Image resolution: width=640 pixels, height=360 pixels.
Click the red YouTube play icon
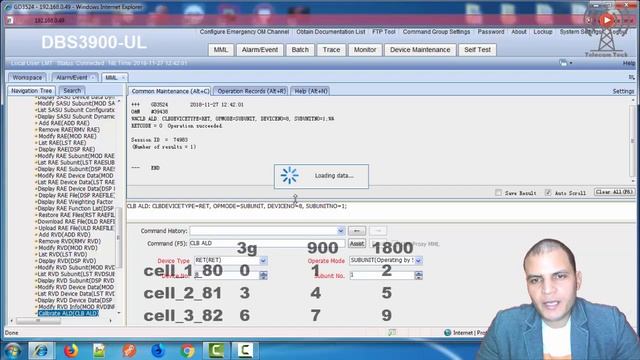607,20
